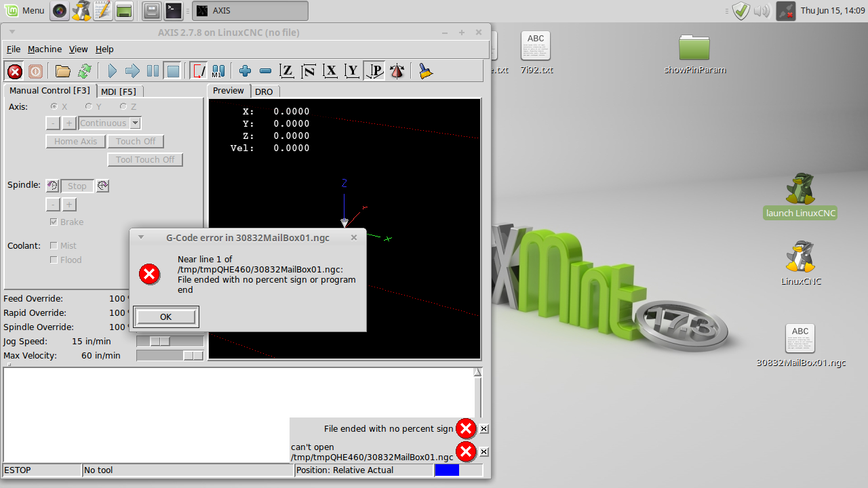Run the program with play icon
The width and height of the screenshot is (868, 488).
pyautogui.click(x=113, y=71)
